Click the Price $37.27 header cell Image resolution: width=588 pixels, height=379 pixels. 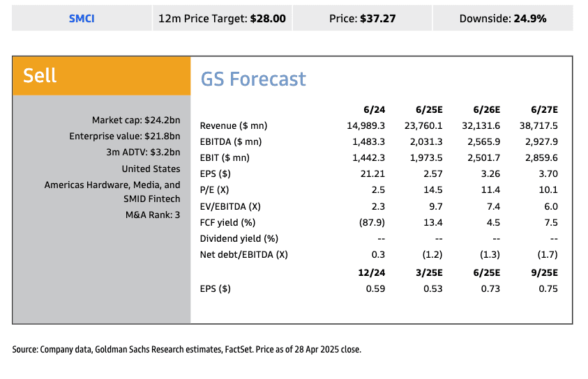362,19
